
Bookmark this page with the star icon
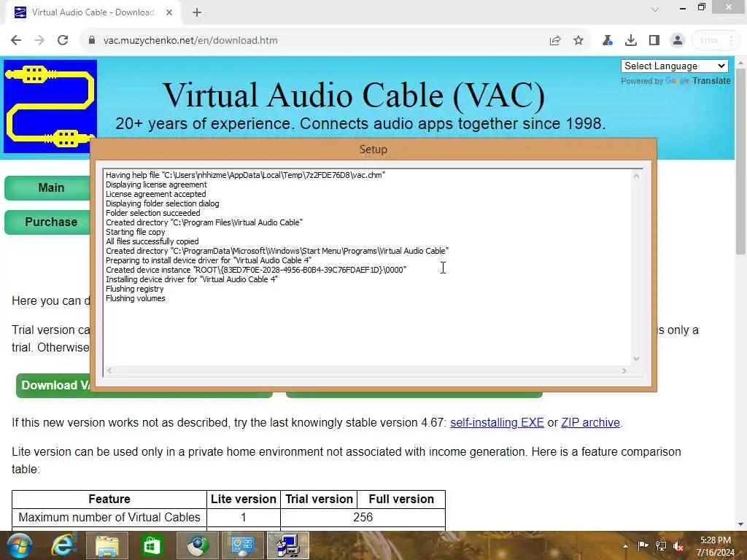[578, 41]
